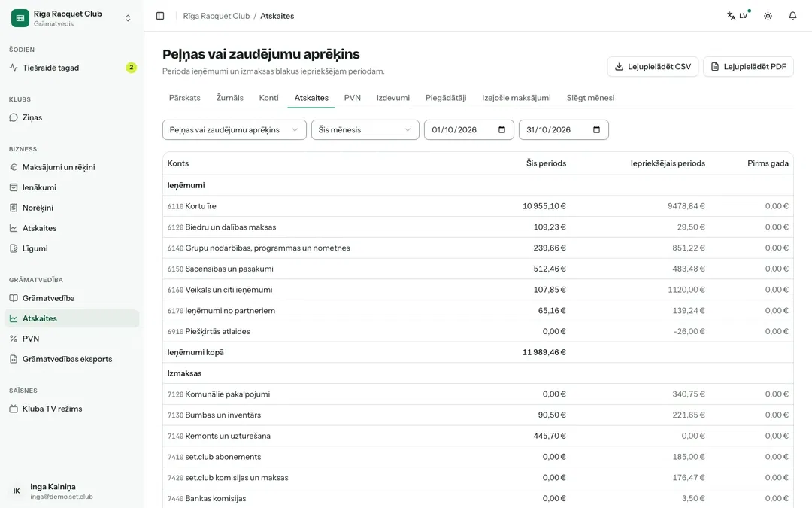Click Ieņēmumi kopā total 11 989,46 €
Image resolution: width=812 pixels, height=508 pixels.
pos(544,352)
